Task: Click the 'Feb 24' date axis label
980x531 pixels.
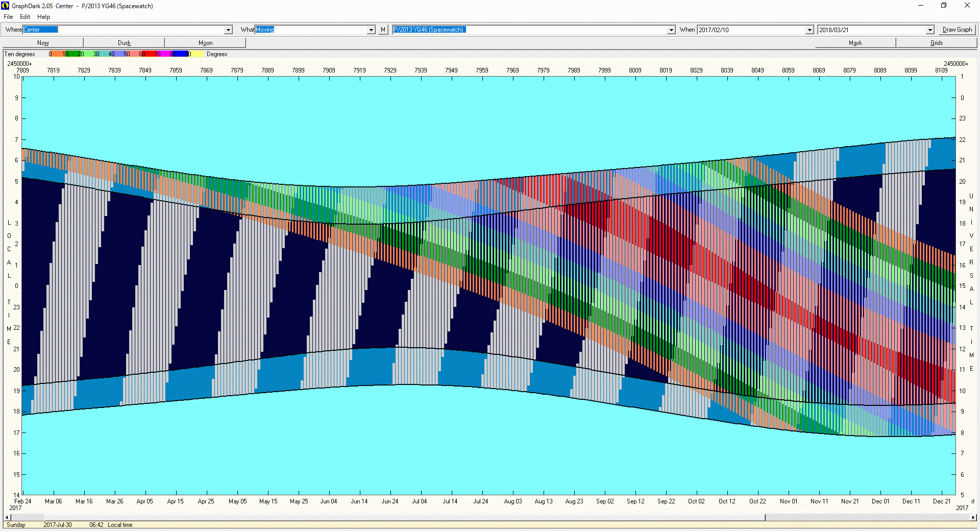Action: click(x=22, y=501)
